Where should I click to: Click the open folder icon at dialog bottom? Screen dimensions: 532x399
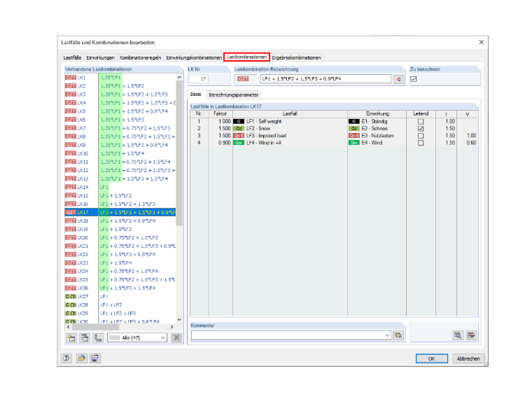tap(81, 358)
